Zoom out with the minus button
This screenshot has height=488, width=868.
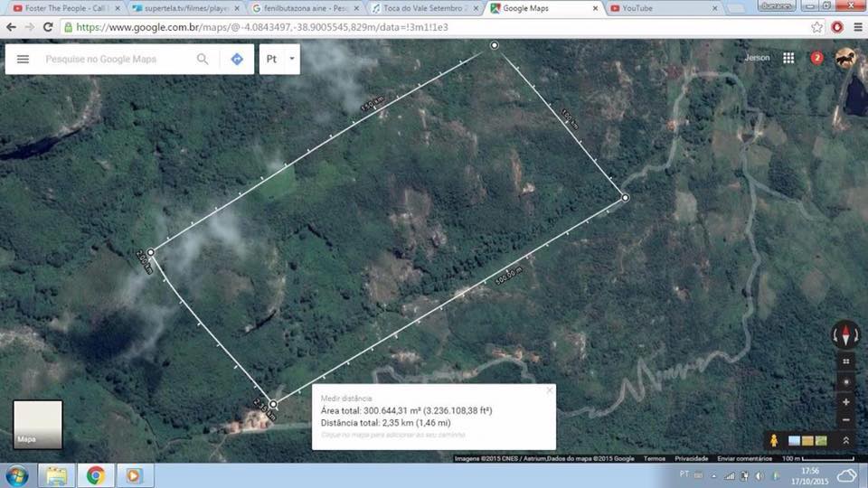(x=845, y=419)
